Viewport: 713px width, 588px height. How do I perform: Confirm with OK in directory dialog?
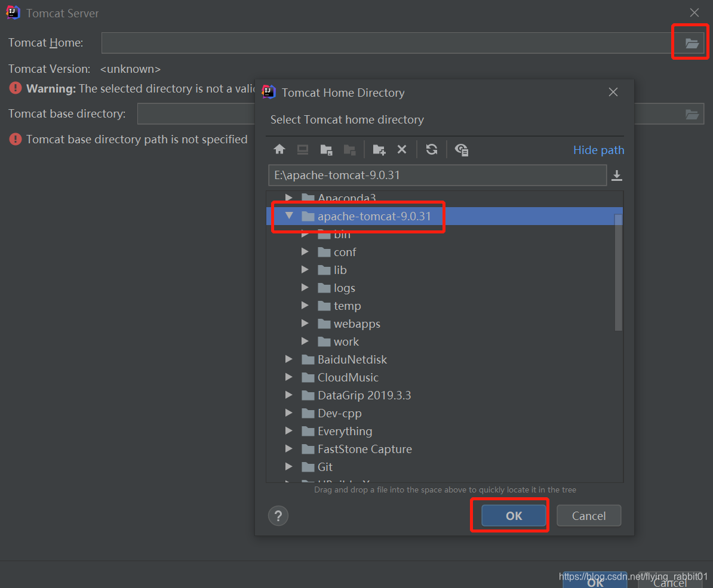click(514, 516)
